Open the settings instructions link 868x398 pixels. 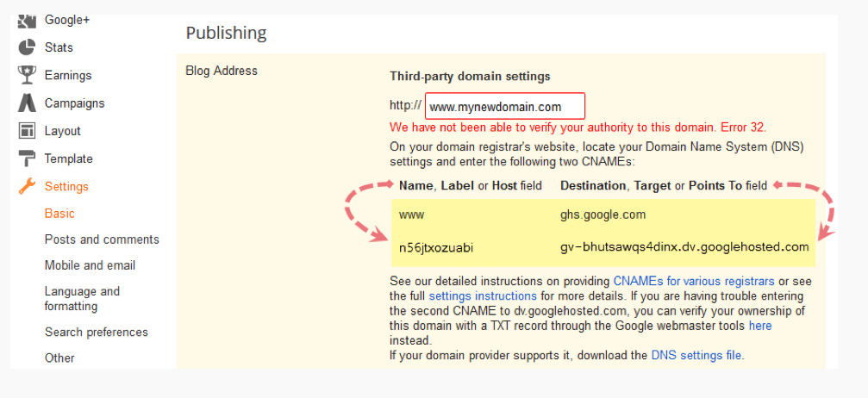click(x=483, y=295)
